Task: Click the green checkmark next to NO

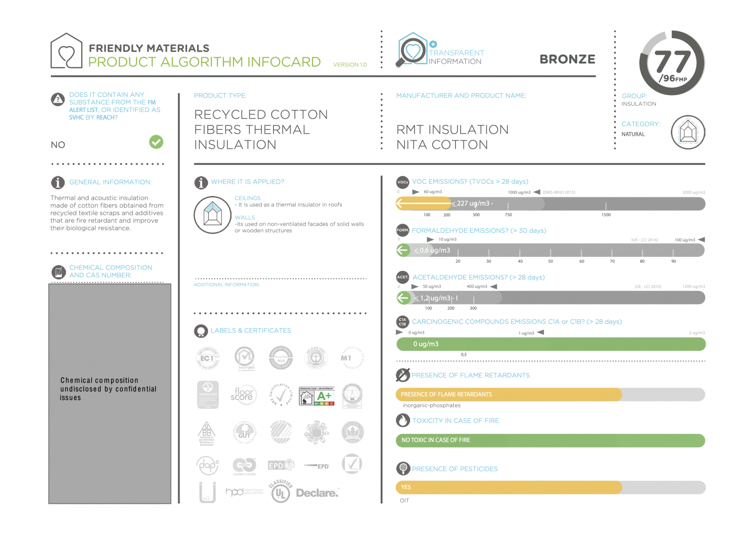Action: click(x=156, y=142)
